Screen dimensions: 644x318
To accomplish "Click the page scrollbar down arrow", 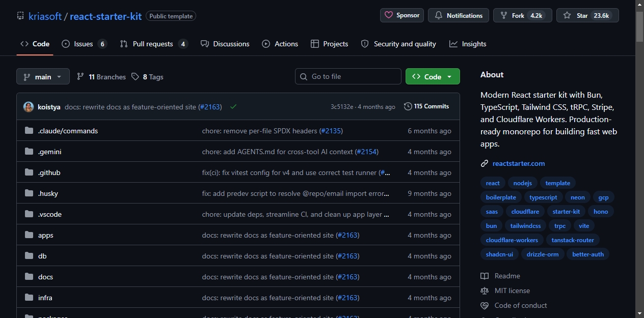I will click(x=640, y=313).
